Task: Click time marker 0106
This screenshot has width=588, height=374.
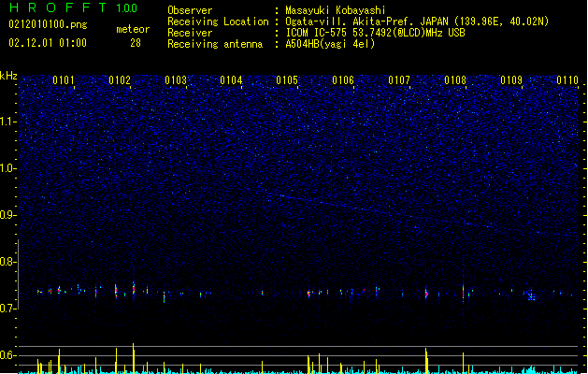Action: (x=343, y=80)
